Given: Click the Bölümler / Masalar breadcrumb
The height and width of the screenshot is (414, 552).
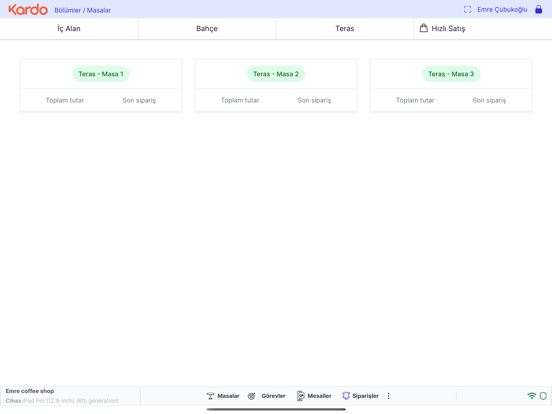Looking at the screenshot, I should 82,10.
